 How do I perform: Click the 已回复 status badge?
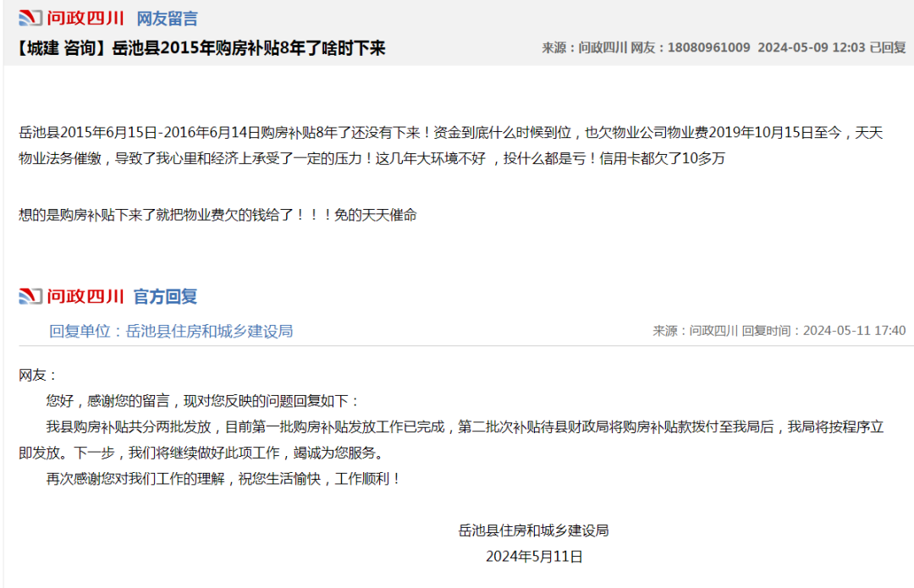click(x=888, y=49)
